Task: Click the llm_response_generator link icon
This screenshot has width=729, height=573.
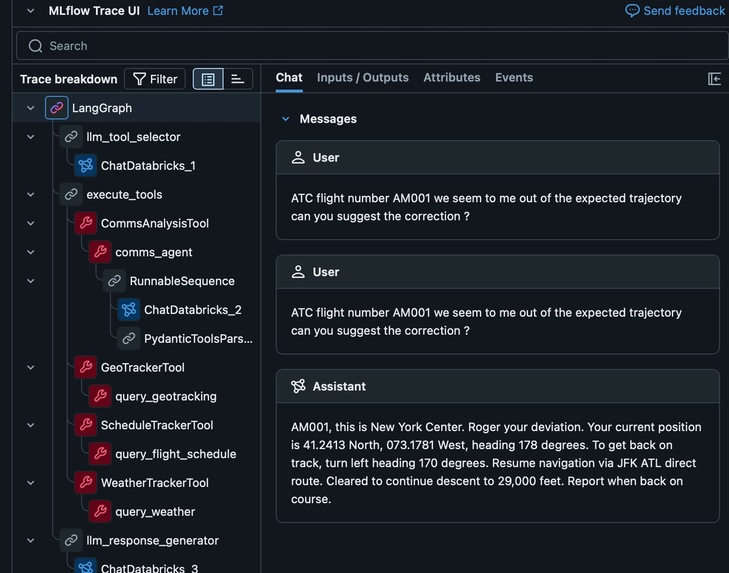Action: (x=71, y=540)
